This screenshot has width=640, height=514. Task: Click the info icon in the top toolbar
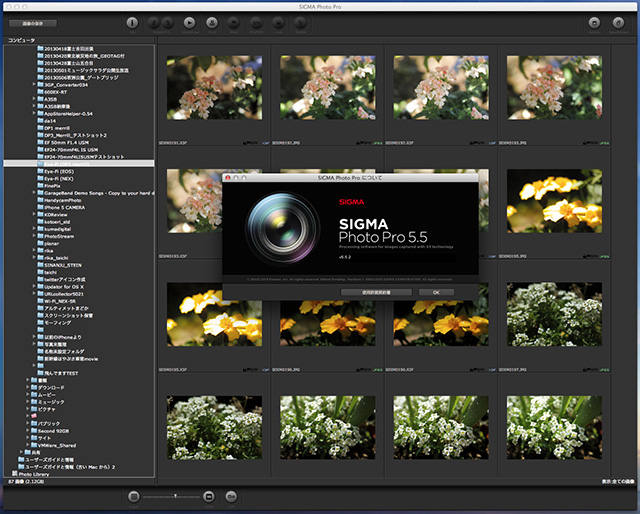tap(133, 22)
